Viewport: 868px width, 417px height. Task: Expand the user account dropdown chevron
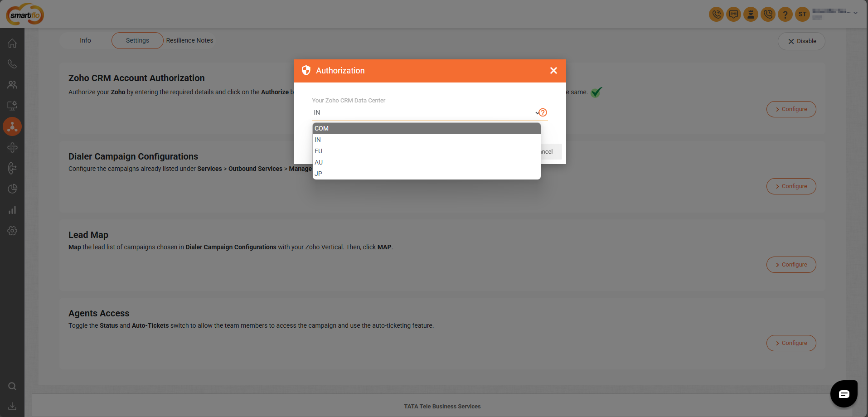[855, 13]
